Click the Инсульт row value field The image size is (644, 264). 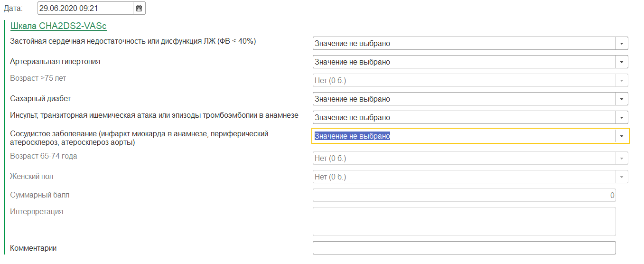coord(464,118)
